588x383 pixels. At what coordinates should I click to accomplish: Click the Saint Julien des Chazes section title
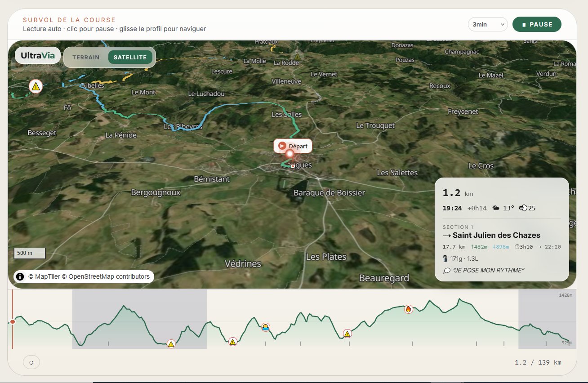[496, 235]
